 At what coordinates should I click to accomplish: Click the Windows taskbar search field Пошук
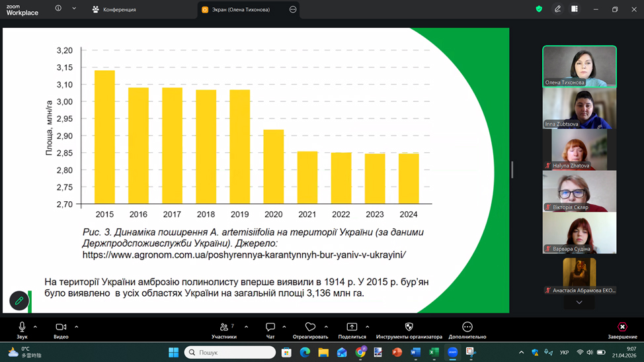point(230,353)
